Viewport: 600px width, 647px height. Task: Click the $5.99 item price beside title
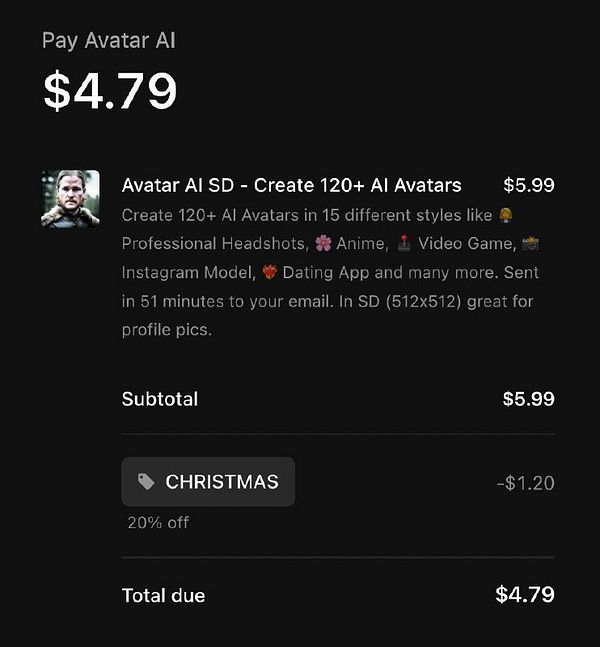tap(529, 185)
